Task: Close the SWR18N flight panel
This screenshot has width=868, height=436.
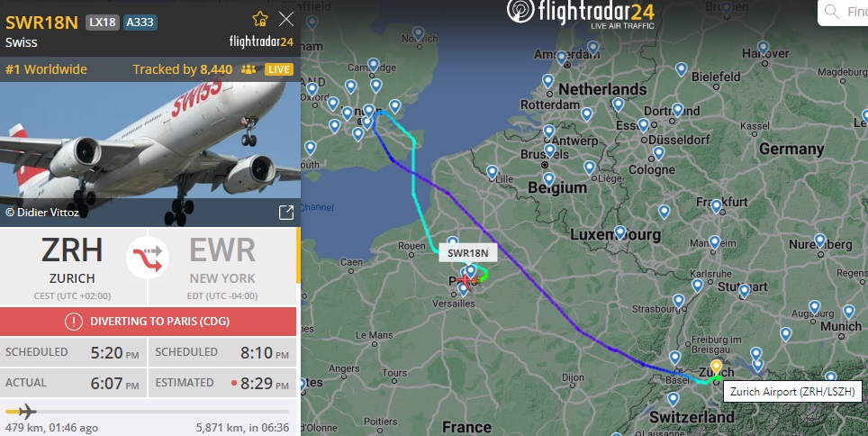Action: tap(286, 20)
